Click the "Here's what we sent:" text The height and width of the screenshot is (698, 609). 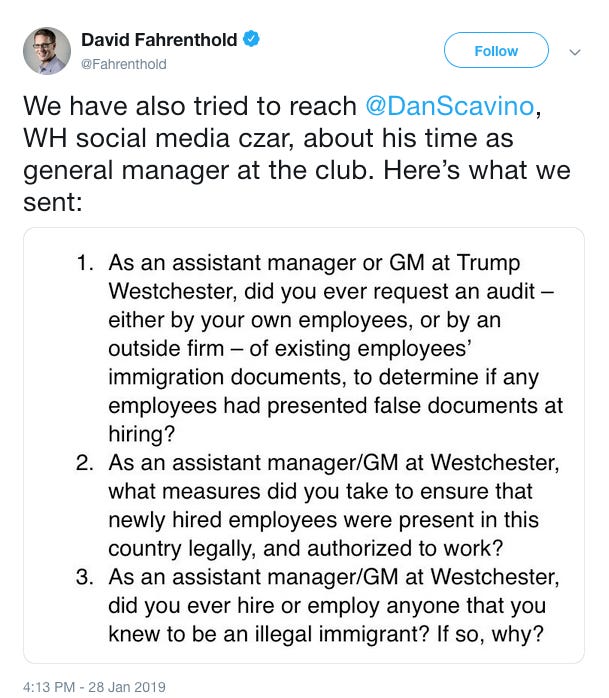click(297, 186)
